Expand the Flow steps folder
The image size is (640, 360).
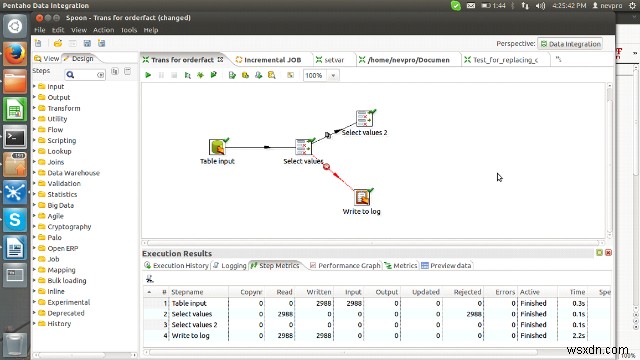pyautogui.click(x=34, y=129)
